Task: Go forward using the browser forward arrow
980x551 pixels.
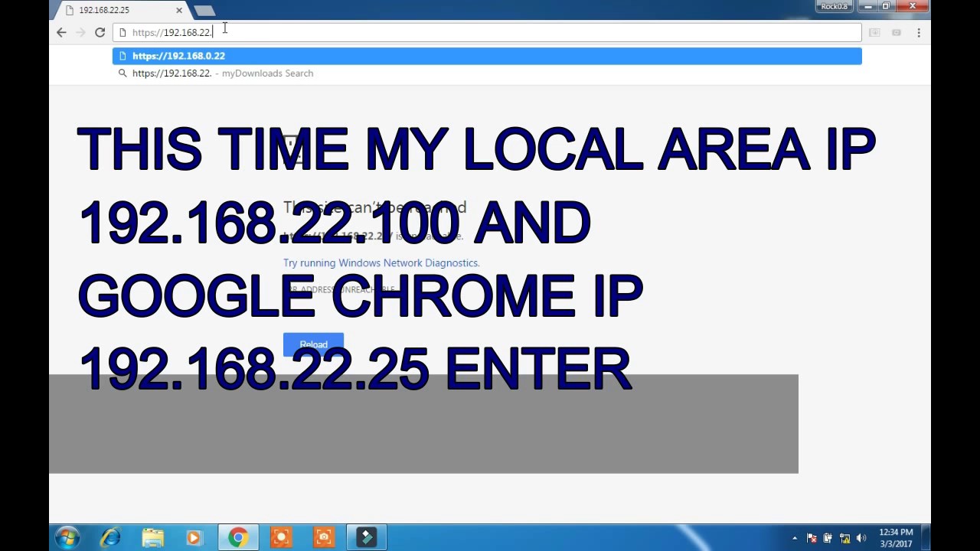Action: pyautogui.click(x=80, y=32)
